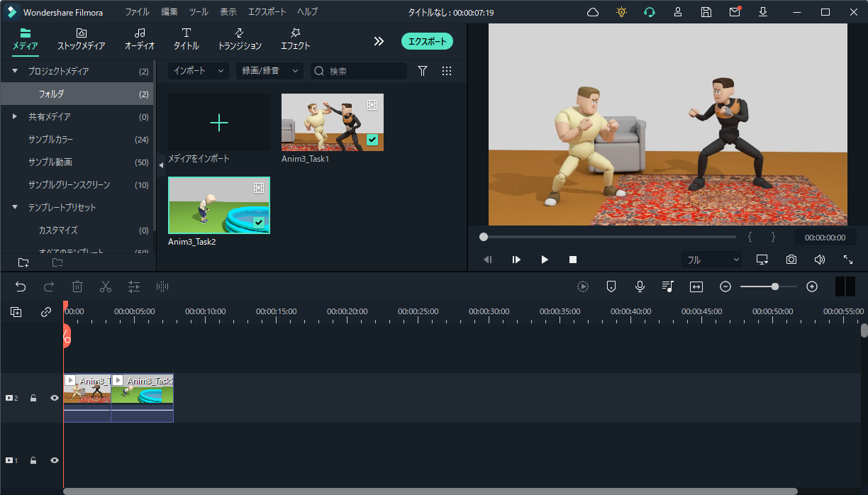Take a snapshot with the camera icon

click(x=791, y=260)
